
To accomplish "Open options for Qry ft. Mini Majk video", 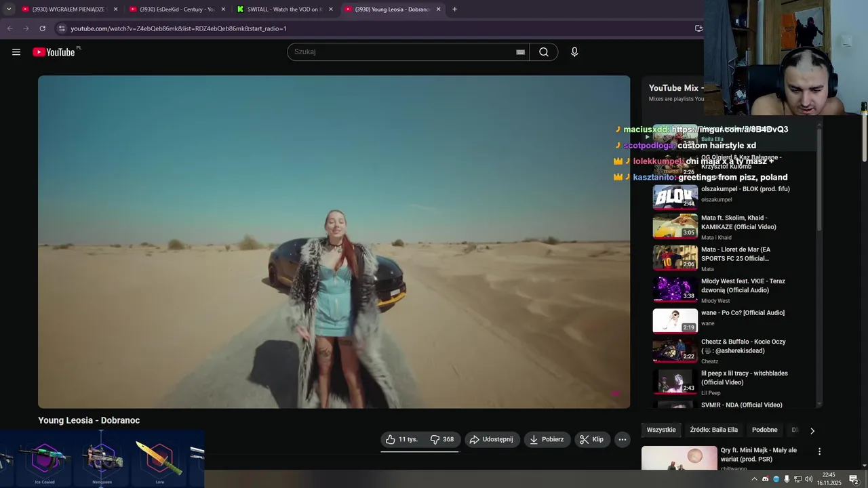I will click(819, 451).
